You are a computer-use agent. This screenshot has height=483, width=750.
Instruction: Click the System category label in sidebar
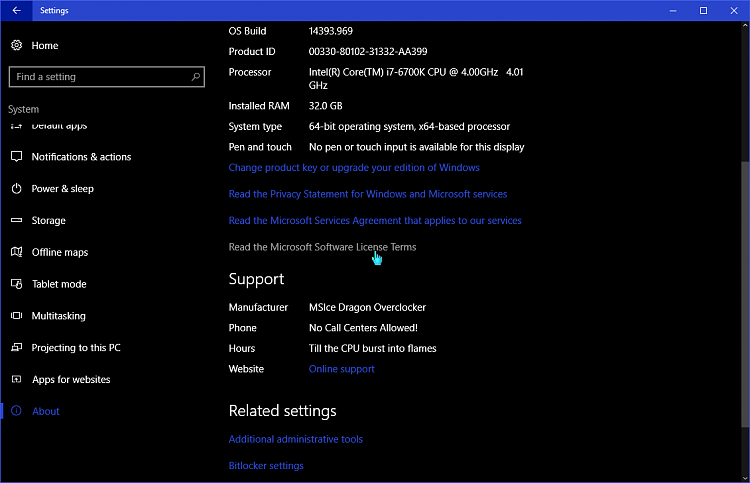click(23, 109)
